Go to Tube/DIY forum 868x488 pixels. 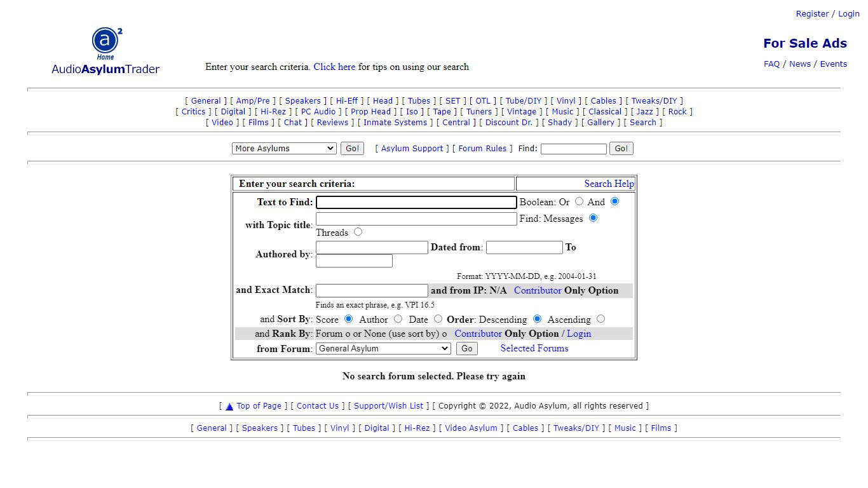[x=524, y=100]
